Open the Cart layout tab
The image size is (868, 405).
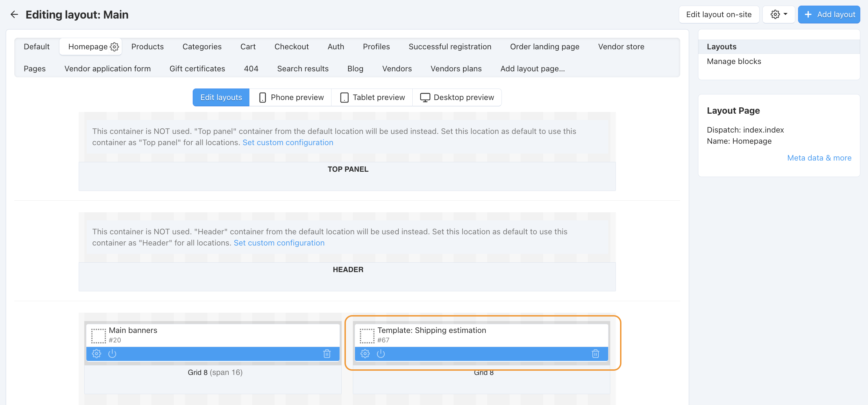[248, 47]
